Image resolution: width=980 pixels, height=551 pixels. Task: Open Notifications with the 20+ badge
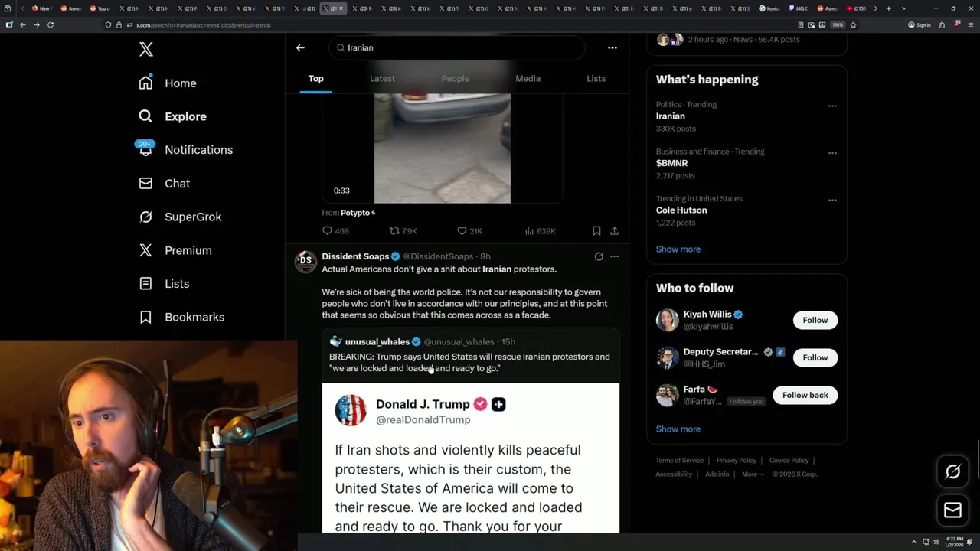pyautogui.click(x=185, y=149)
